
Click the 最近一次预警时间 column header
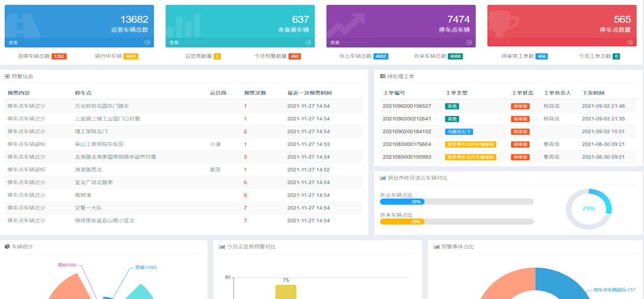click(310, 93)
